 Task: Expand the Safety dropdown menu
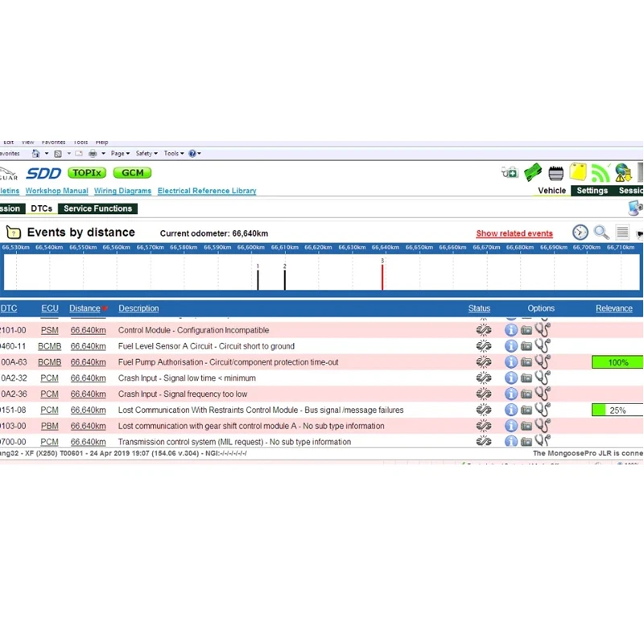click(147, 153)
